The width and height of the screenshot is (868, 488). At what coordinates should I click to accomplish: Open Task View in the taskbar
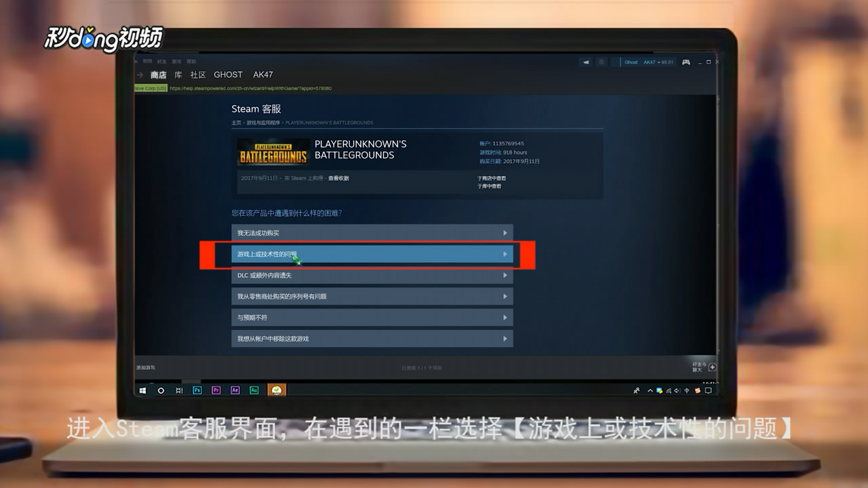(179, 390)
